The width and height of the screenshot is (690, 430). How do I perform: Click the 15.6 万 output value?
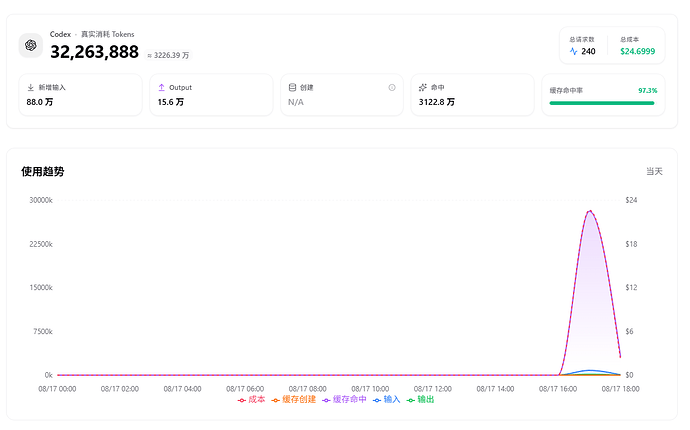(171, 102)
